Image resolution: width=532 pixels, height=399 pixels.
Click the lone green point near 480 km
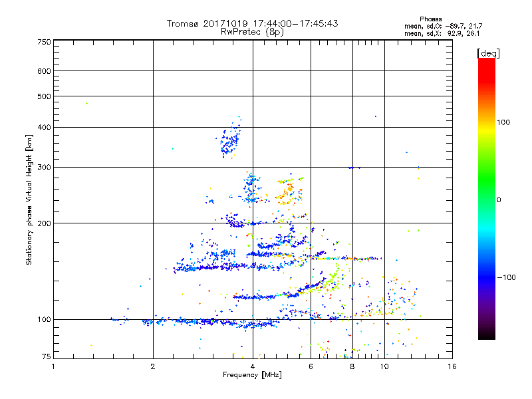[87, 104]
